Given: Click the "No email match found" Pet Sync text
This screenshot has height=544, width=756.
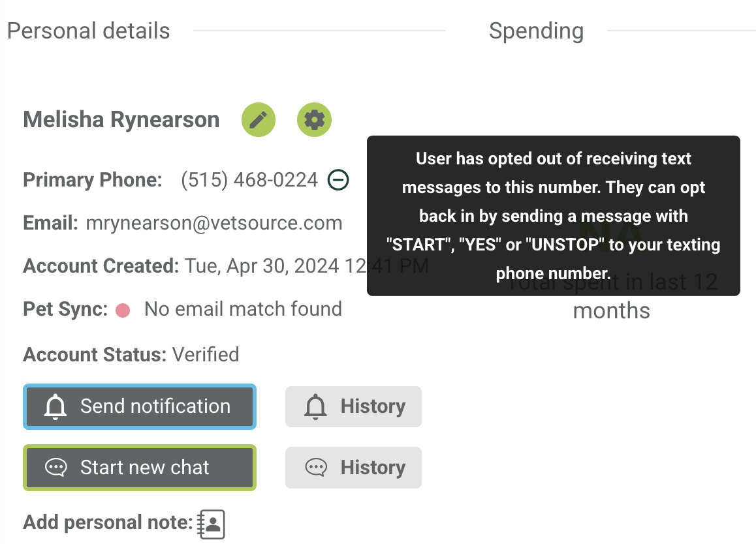Looking at the screenshot, I should pos(243,309).
